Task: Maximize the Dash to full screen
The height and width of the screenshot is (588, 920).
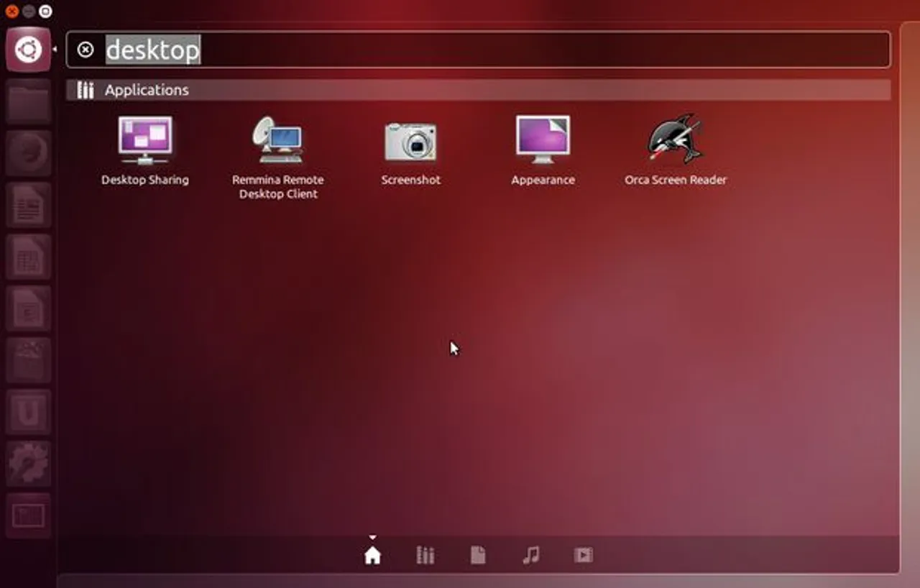Action: click(45, 12)
